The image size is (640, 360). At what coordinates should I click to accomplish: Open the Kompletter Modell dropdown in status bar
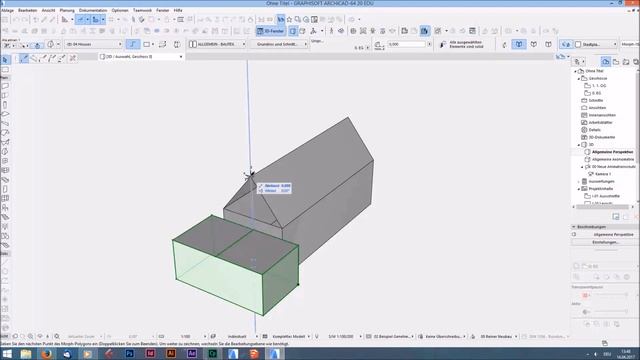tap(288, 337)
